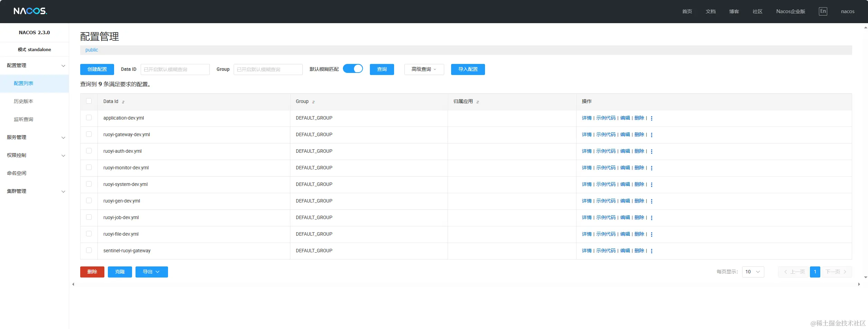The height and width of the screenshot is (329, 868).
Task: Toggle the 默认模糊匹配 switch
Action: pyautogui.click(x=353, y=69)
